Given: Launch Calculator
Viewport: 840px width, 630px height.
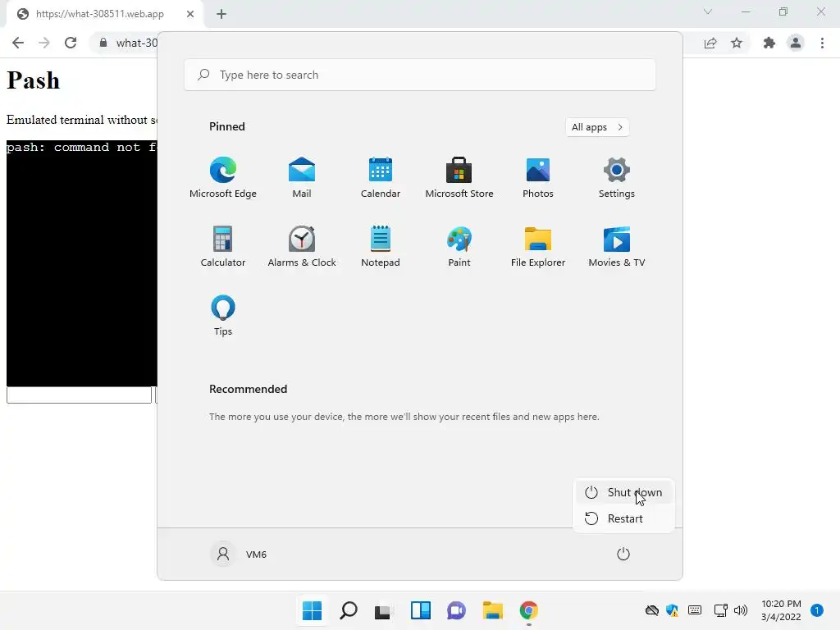Looking at the screenshot, I should coord(223,246).
